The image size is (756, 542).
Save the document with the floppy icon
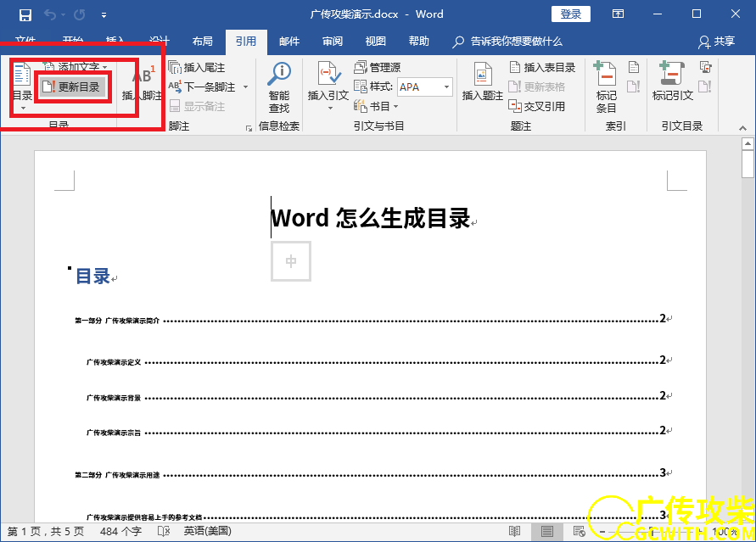pos(25,14)
